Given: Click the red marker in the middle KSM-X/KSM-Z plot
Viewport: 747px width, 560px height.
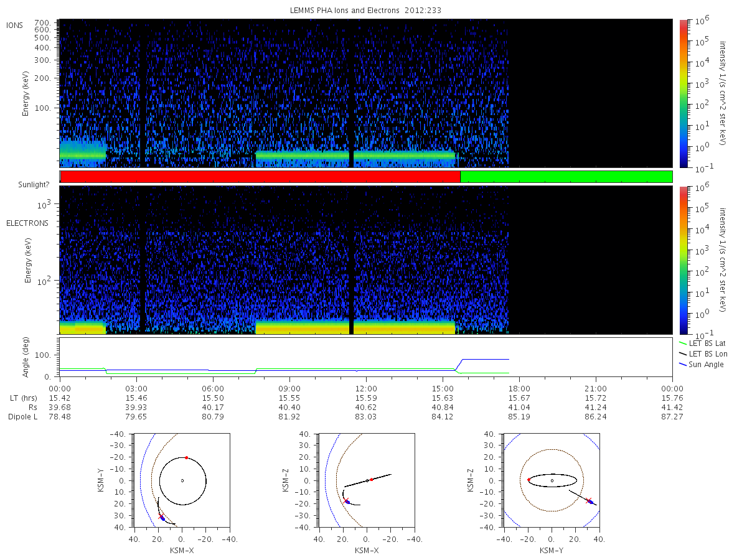Looking at the screenshot, I should [372, 479].
